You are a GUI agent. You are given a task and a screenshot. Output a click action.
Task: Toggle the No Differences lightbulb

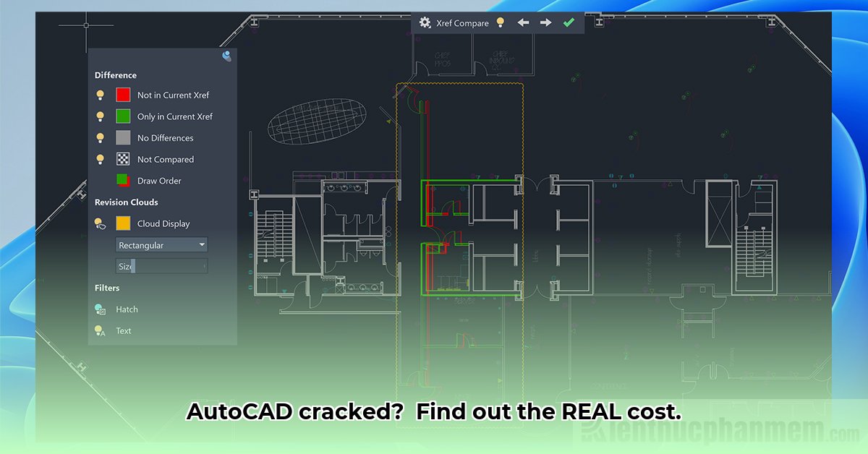101,137
